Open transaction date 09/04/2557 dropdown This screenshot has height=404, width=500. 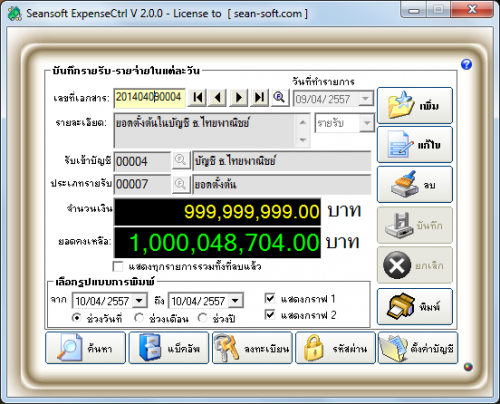366,99
